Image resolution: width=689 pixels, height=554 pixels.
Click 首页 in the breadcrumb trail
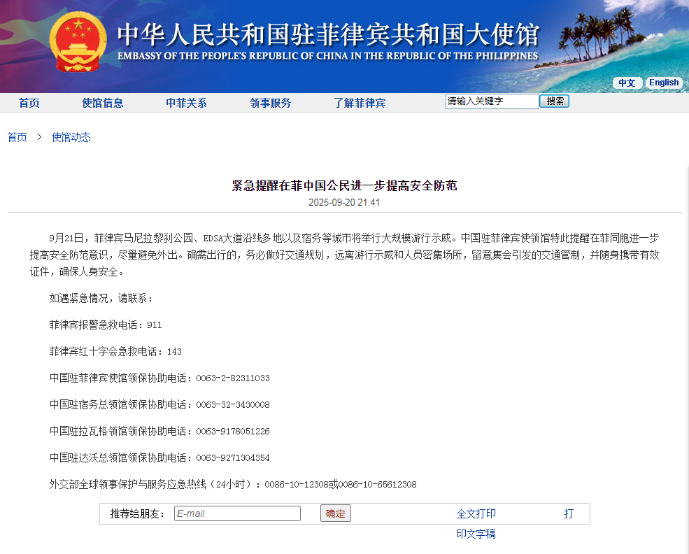(17, 137)
